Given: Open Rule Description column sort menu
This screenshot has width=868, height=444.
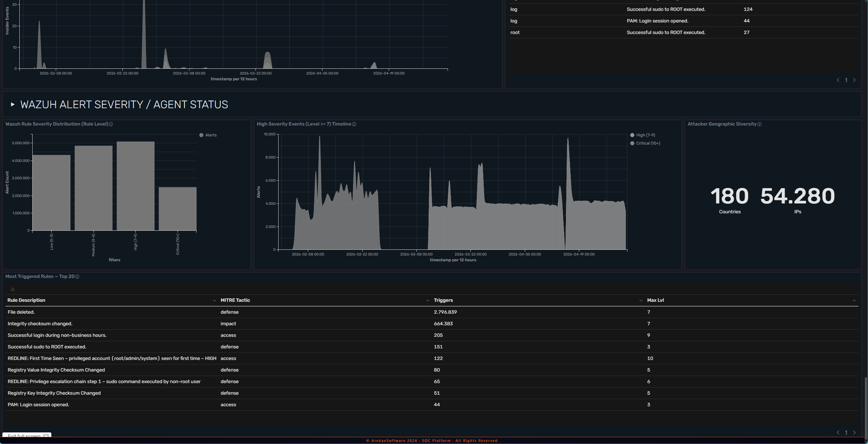Looking at the screenshot, I should tap(214, 300).
